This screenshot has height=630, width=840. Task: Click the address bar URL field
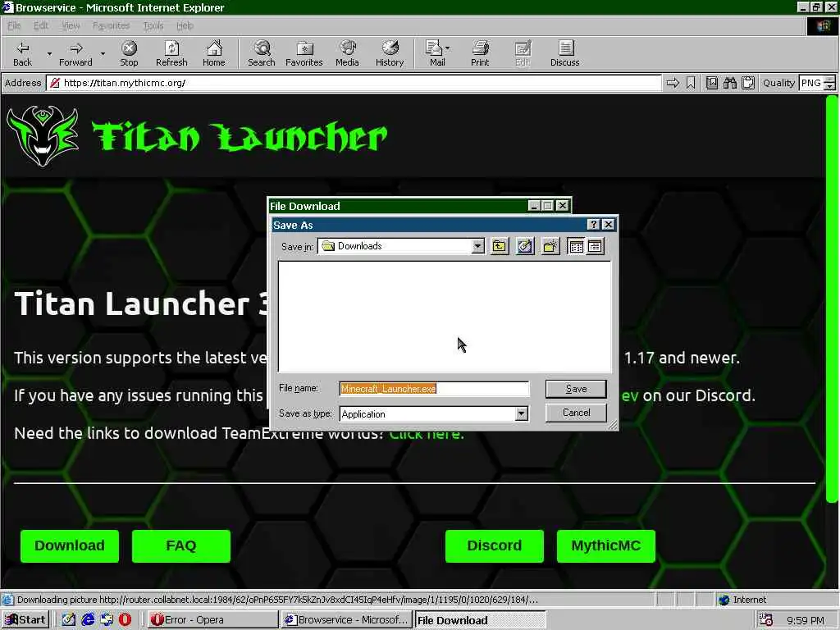[354, 83]
